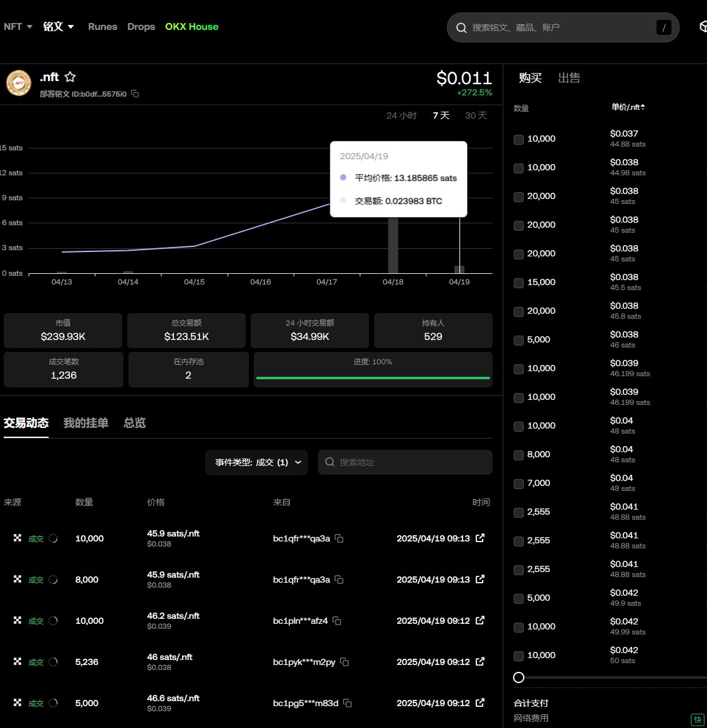Open explorer link for the 46.2 sats trade
Image resolution: width=707 pixels, height=728 pixels.
[x=480, y=620]
